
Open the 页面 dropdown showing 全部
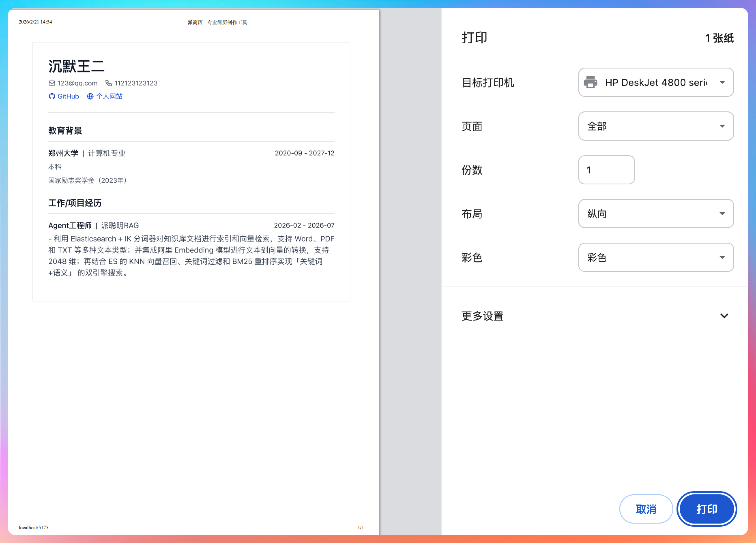tap(656, 126)
